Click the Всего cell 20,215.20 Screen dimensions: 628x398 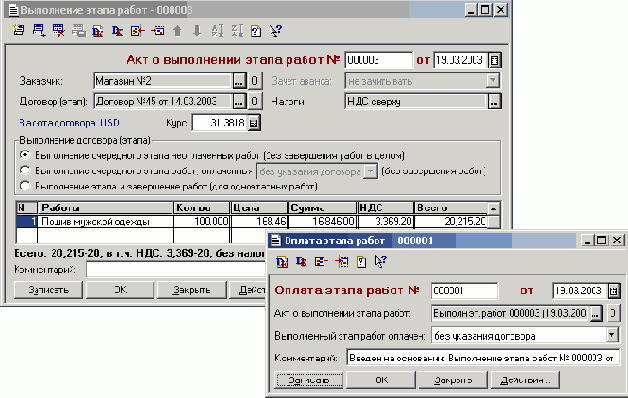451,221
